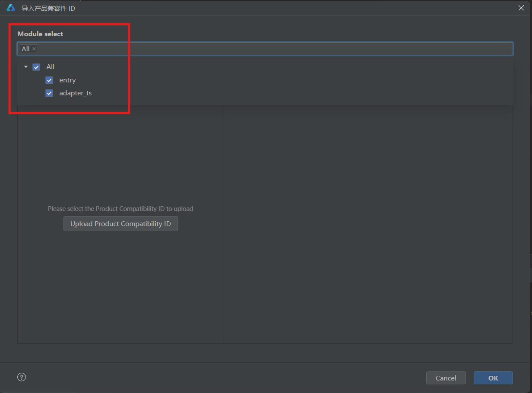
Task: Collapse the All tree node arrow
Action: click(x=26, y=67)
